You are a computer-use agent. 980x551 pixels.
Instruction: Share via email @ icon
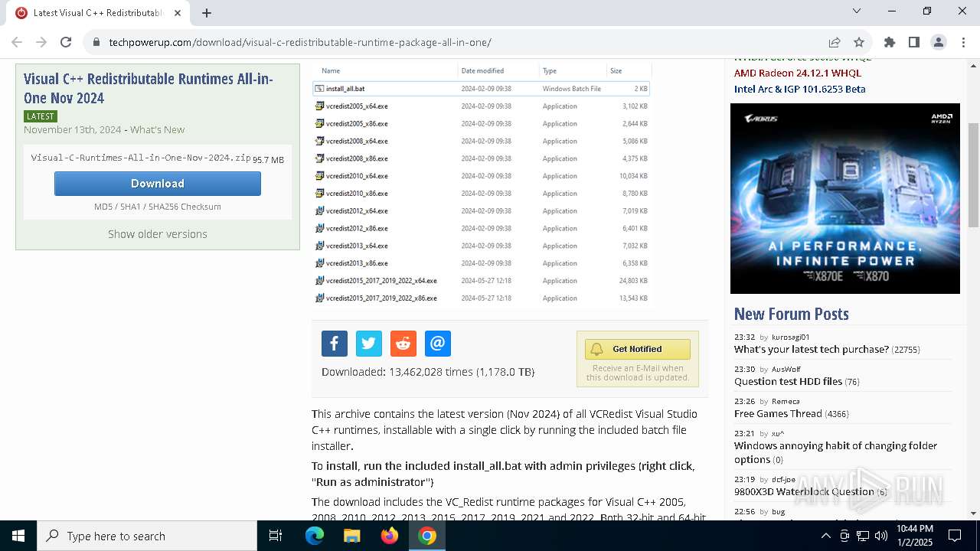[438, 344]
